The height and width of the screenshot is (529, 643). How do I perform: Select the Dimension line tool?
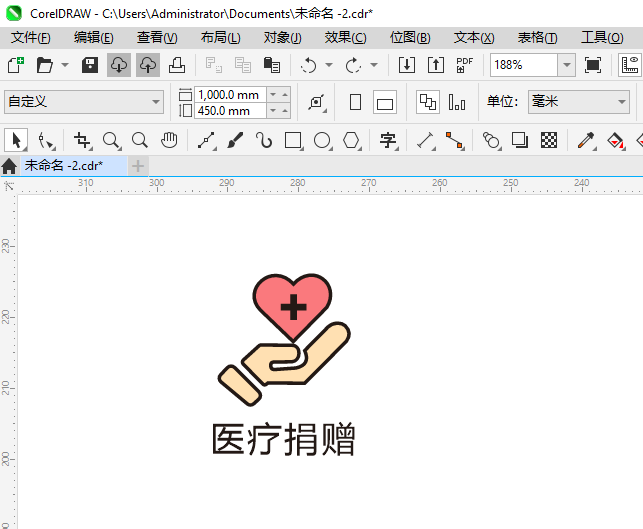coord(426,141)
